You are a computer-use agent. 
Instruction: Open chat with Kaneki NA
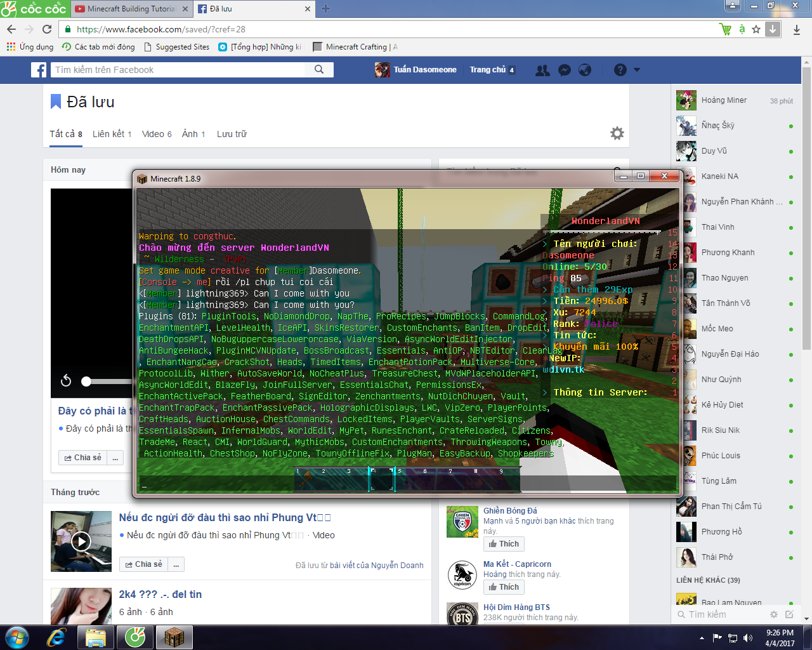tap(735, 176)
